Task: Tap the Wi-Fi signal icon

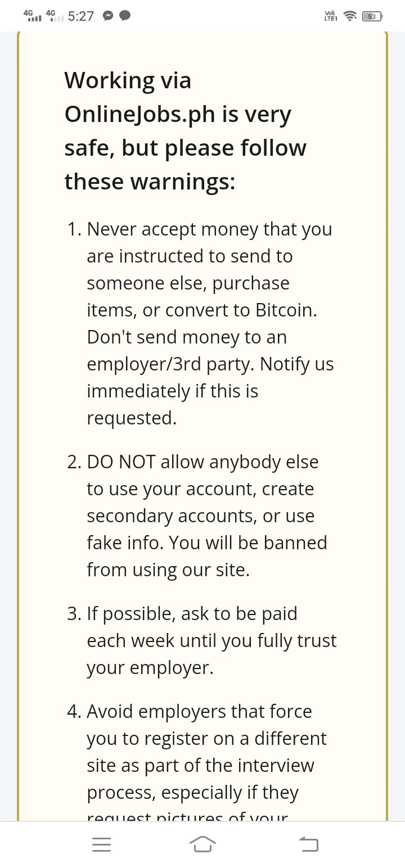Action: coord(350,16)
